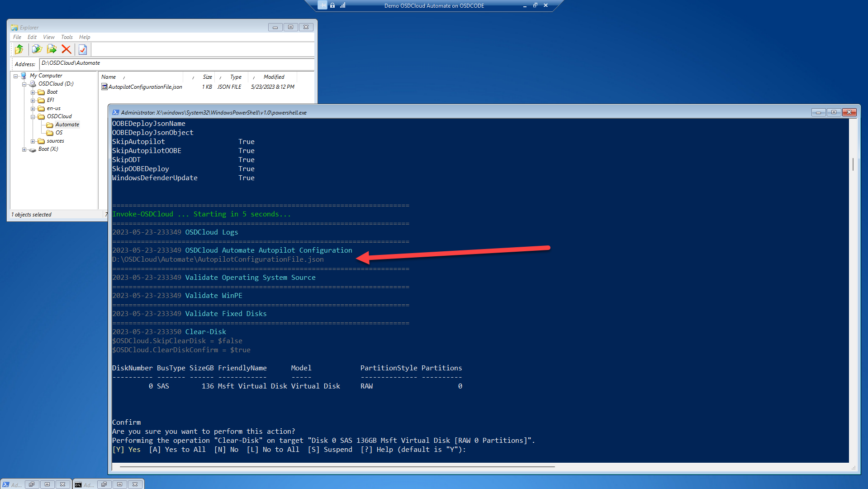Viewport: 868px width, 489px height.
Task: Click the Address bar path field
Action: coord(176,63)
